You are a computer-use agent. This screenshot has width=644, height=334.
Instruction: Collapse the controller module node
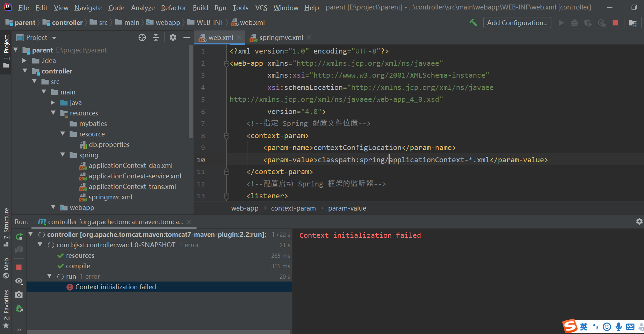(x=25, y=71)
